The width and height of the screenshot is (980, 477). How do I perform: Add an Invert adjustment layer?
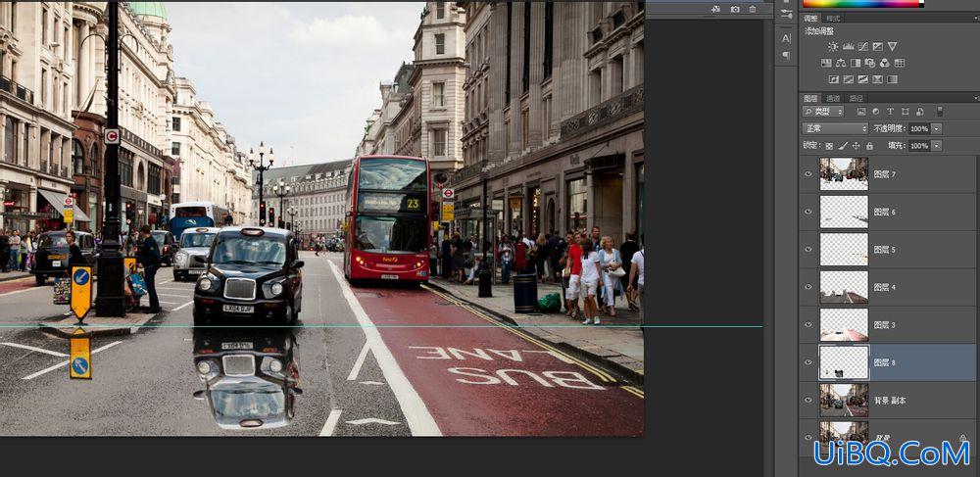point(834,79)
